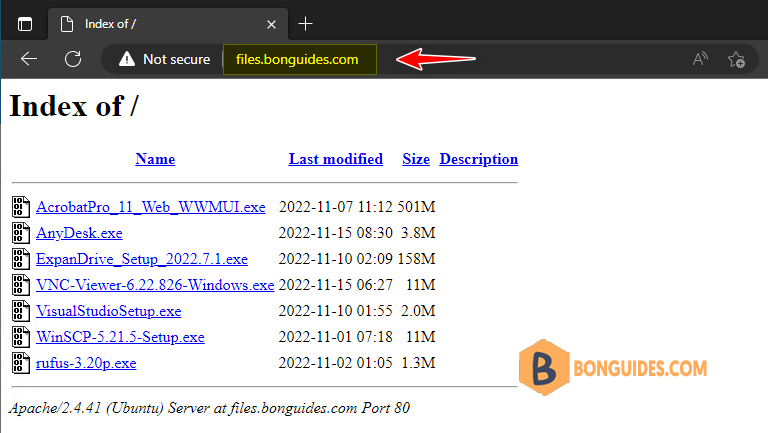Click the files.bonguides.com address field
This screenshot has width=768, height=433.
[x=300, y=59]
